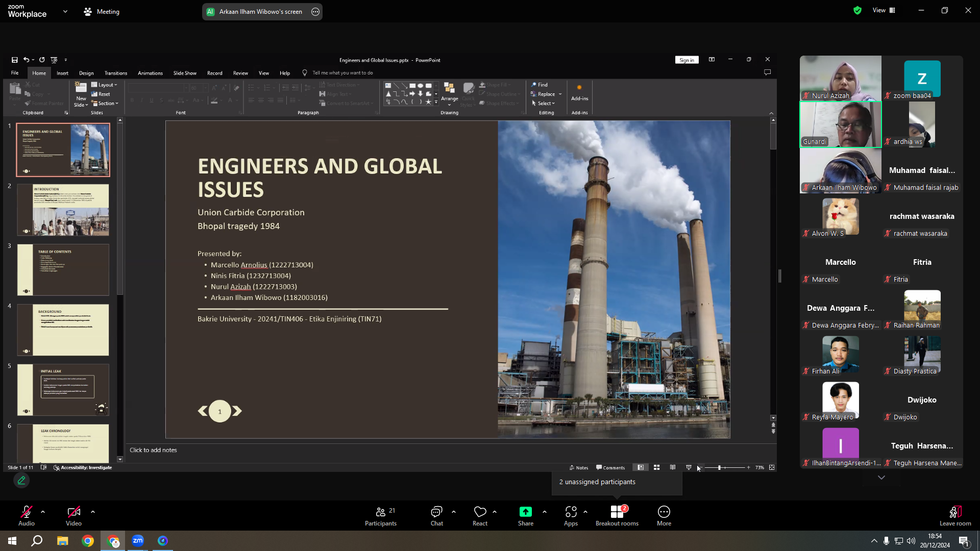Click the Zoom encryption shield icon
This screenshot has height=551, width=980.
857,10
